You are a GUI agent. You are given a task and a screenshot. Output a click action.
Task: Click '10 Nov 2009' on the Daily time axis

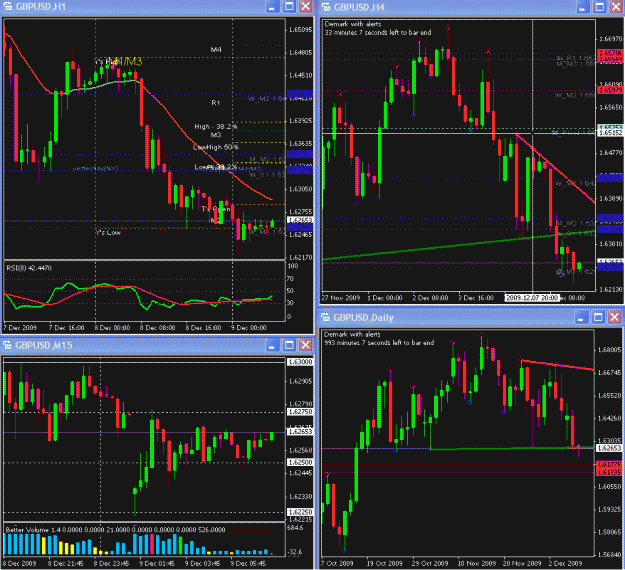476,563
